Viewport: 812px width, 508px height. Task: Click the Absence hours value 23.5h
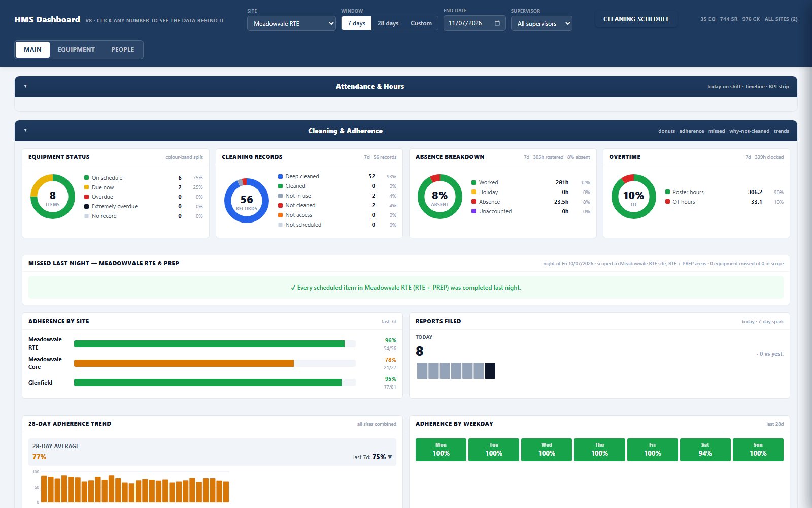(x=561, y=202)
